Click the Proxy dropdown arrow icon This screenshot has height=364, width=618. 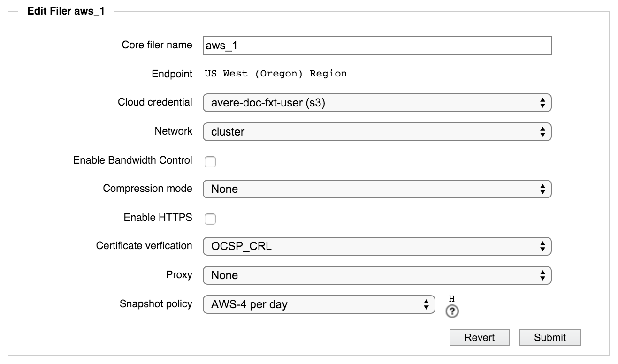click(x=542, y=275)
